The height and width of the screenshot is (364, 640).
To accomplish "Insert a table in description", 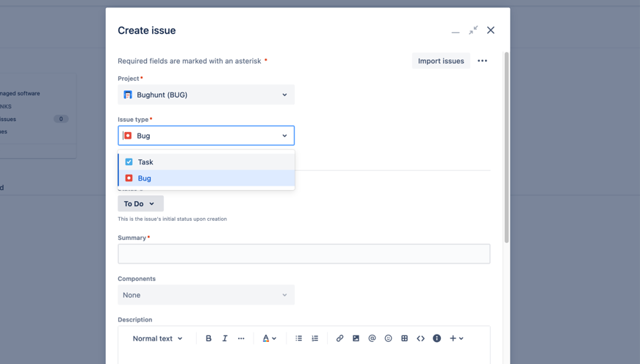I will point(404,338).
